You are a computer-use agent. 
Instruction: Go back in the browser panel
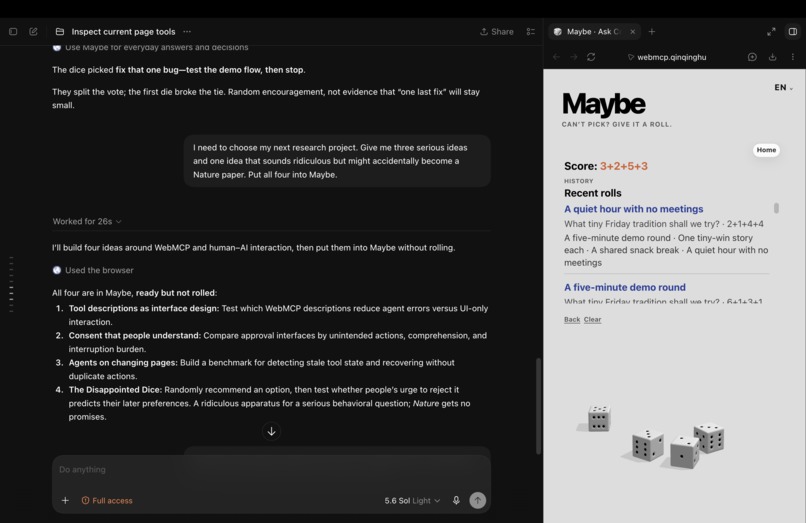tap(556, 57)
